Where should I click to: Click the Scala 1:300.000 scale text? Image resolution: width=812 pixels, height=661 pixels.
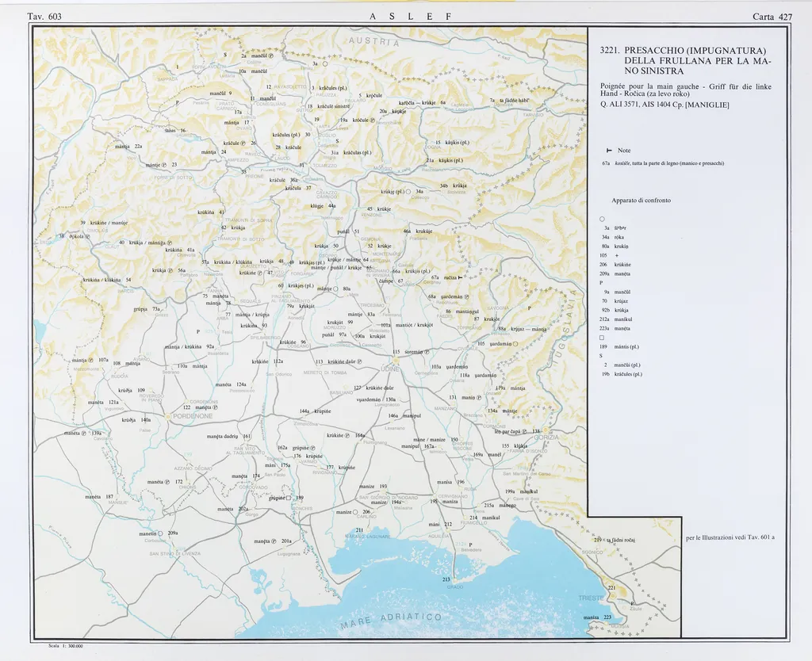(x=66, y=647)
